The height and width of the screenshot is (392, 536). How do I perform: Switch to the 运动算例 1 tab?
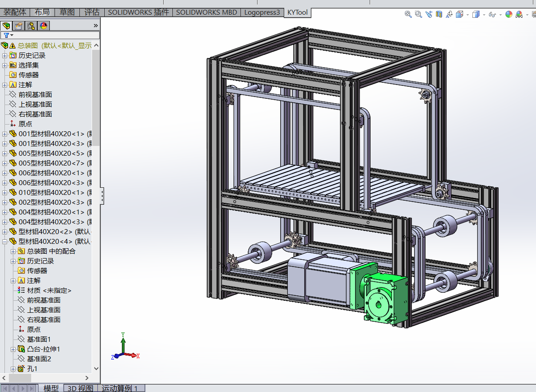coord(121,388)
